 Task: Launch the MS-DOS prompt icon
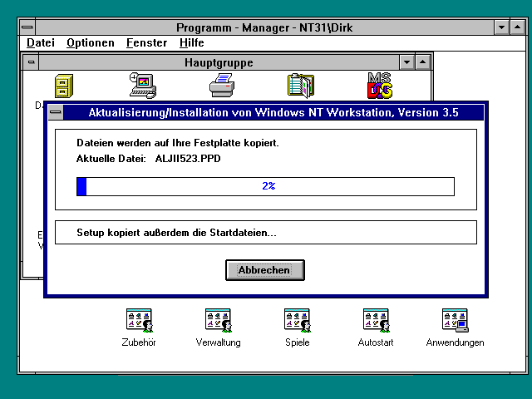380,86
